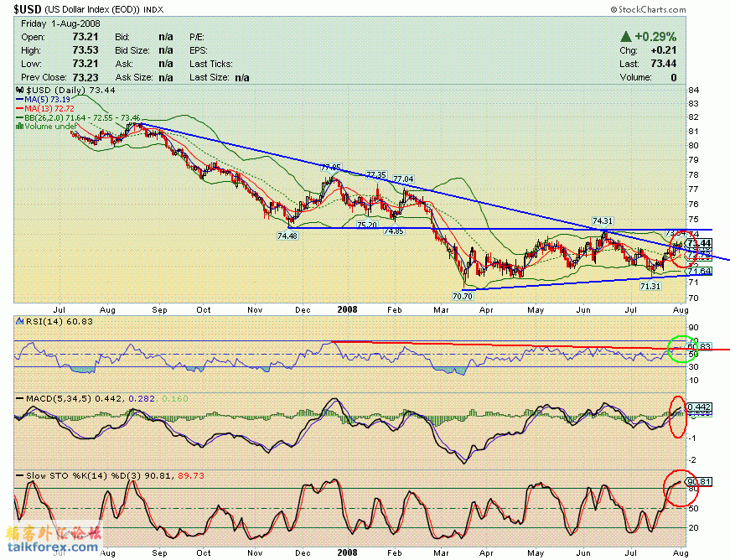
Task: Click the green up-triangle next to +0.29%
Action: [x=626, y=36]
